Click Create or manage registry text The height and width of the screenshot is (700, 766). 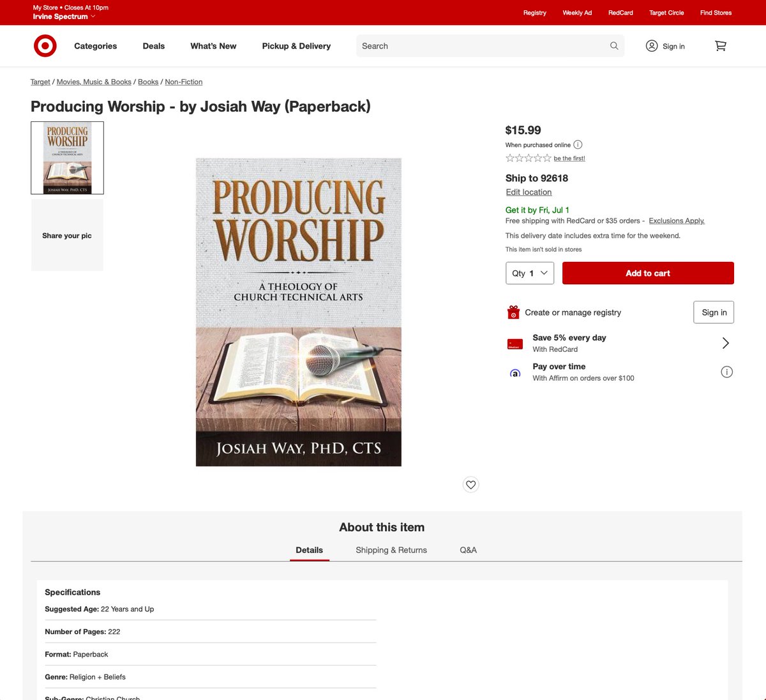click(x=573, y=312)
